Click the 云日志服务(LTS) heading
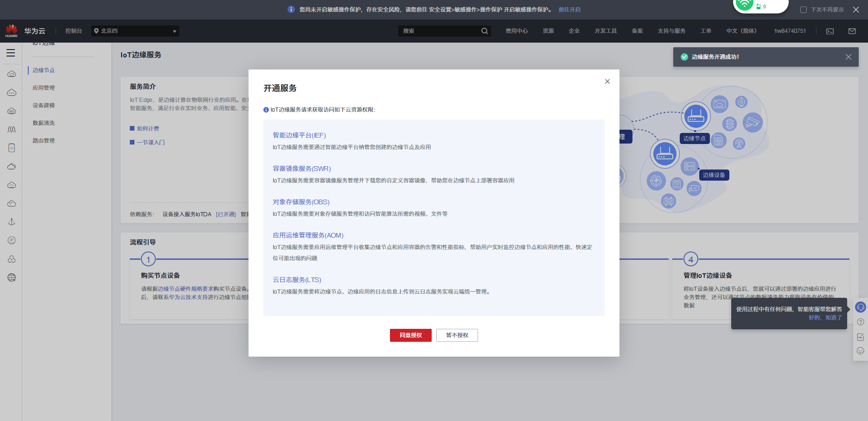The width and height of the screenshot is (868, 421). (297, 280)
